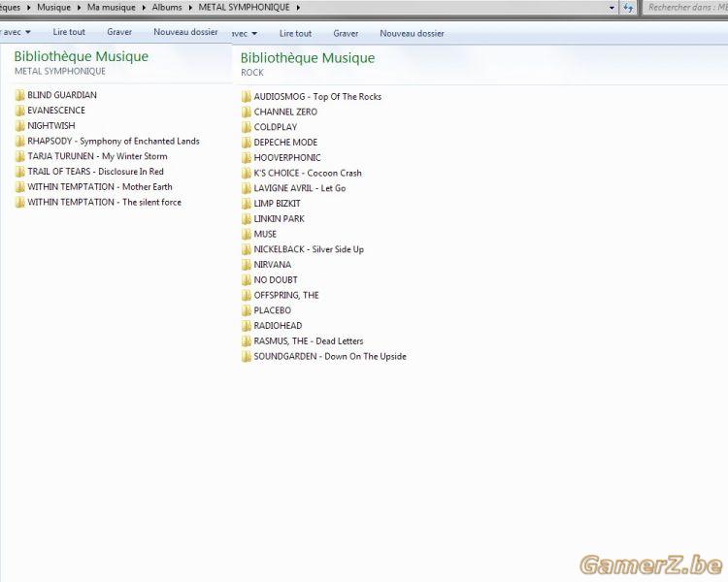Click Graver in ROCK window
728x582 pixels.
click(346, 33)
